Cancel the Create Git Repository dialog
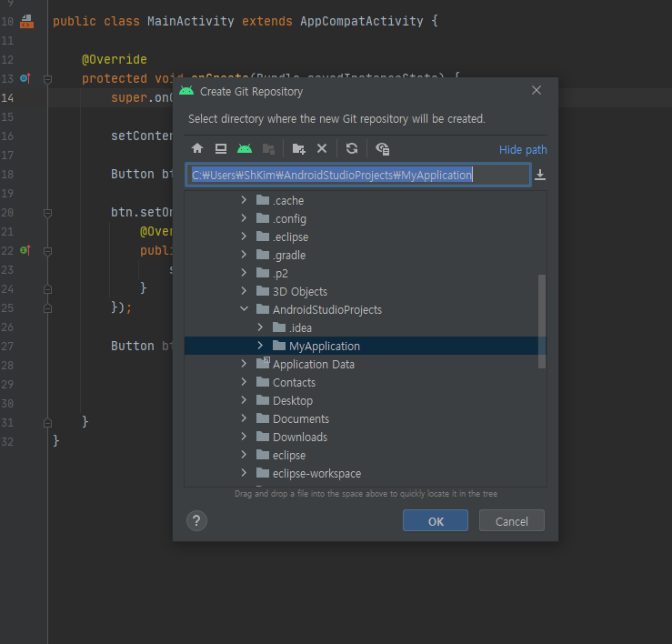Viewport: 672px width, 644px height. [x=512, y=521]
